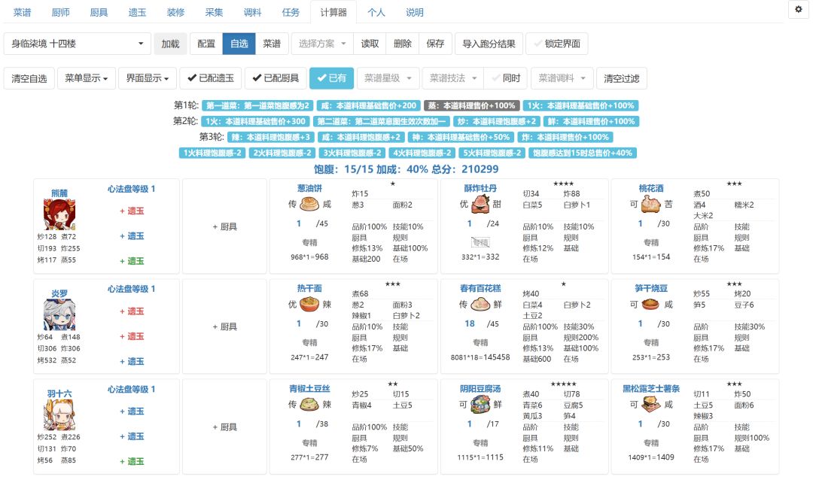Click 春有百花糕 dish icon

[x=480, y=304]
